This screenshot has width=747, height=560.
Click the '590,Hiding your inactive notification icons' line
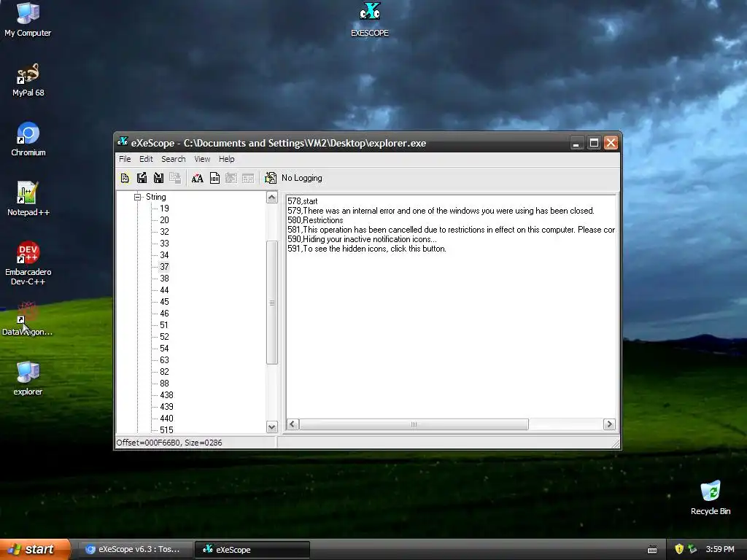[x=362, y=239]
